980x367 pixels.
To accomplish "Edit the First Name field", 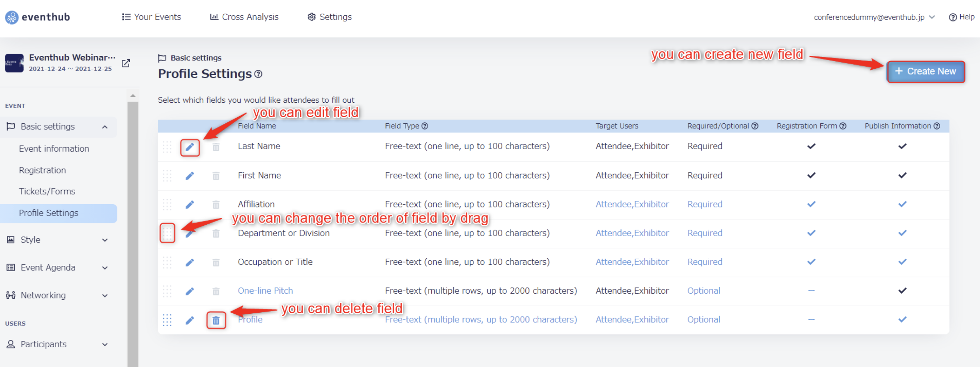I will click(190, 176).
